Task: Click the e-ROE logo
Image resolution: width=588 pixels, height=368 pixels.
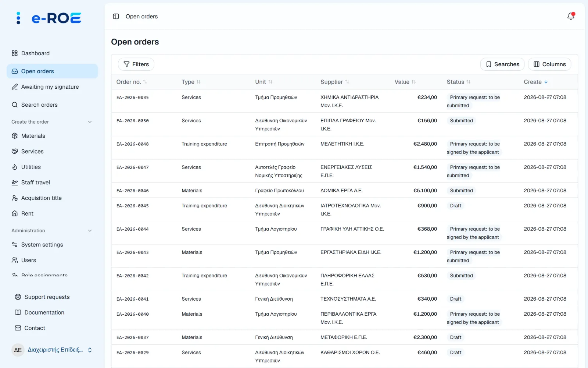Action: 56,18
